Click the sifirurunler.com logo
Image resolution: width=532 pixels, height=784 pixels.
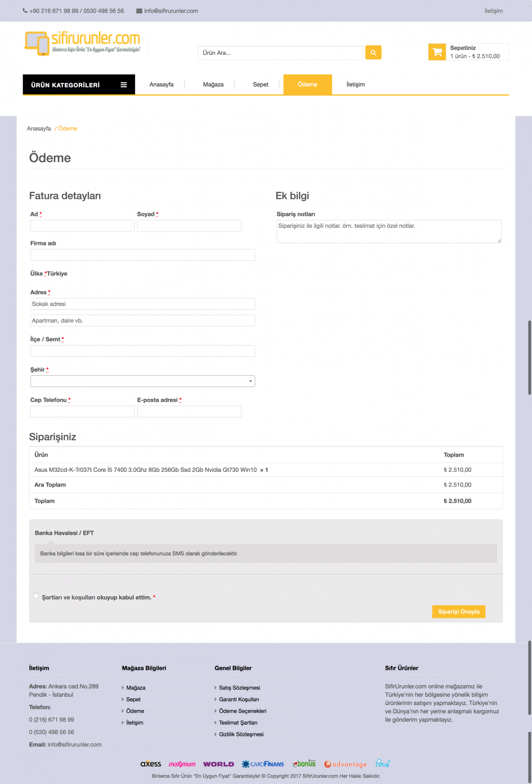(x=82, y=43)
